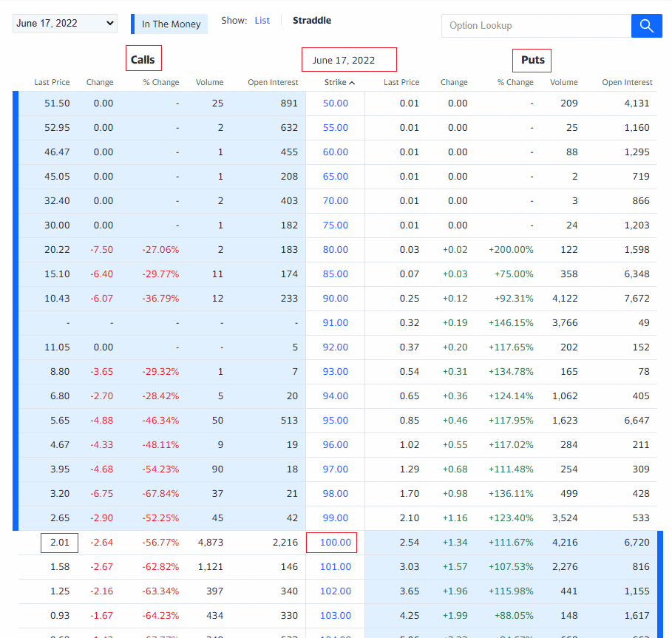Select the 100.00 strike price link
672x638 pixels.
point(331,542)
